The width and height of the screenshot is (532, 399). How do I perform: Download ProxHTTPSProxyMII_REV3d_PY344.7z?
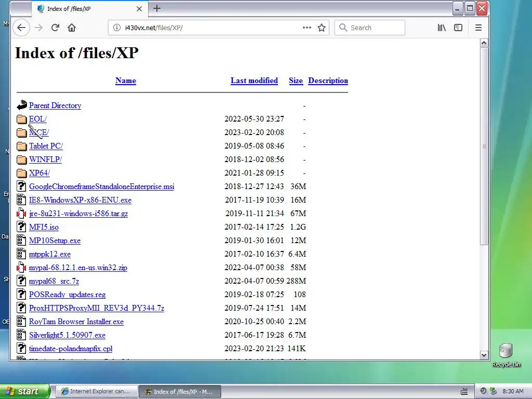[97, 308]
